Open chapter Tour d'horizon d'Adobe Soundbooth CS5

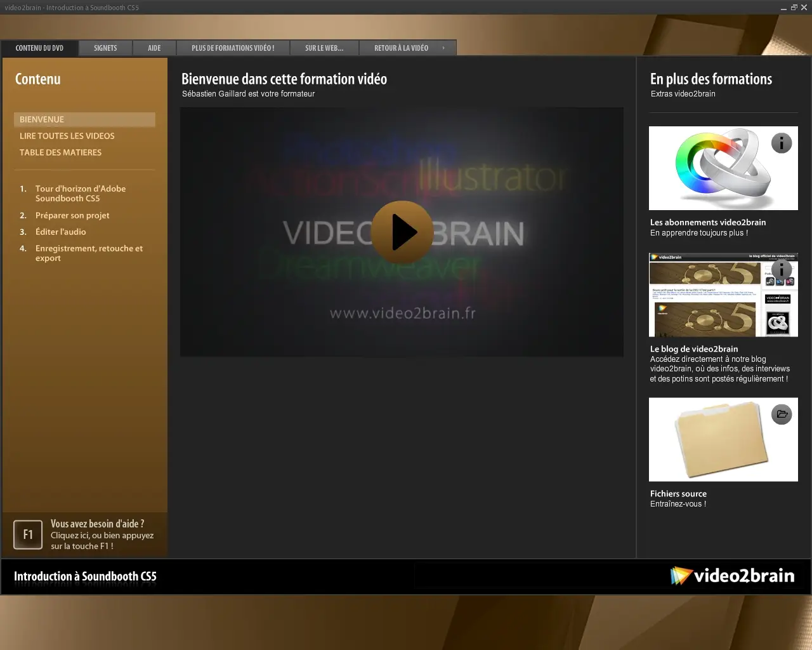click(x=81, y=194)
